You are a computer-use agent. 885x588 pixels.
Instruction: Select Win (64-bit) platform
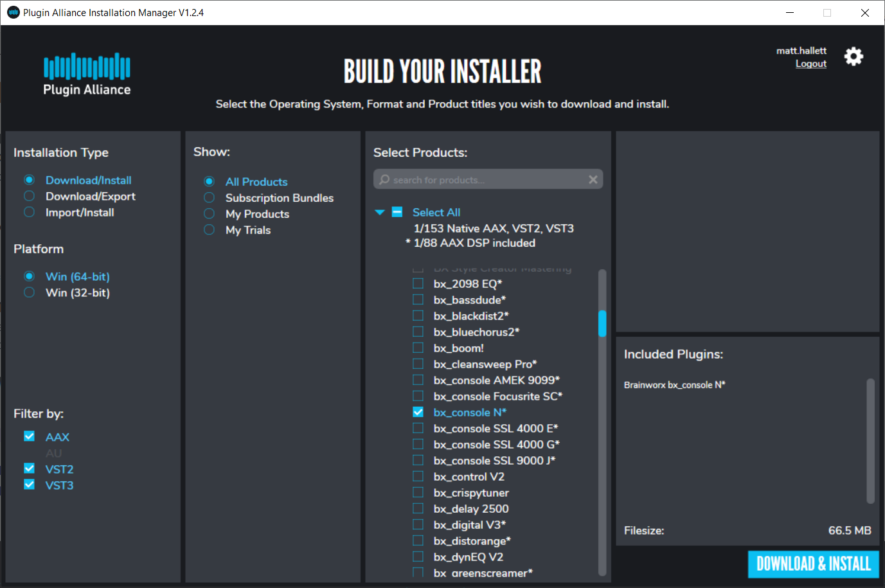coord(29,276)
